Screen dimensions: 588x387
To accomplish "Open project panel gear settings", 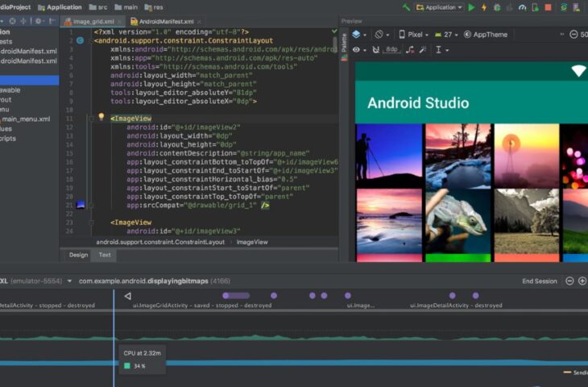I will click(39, 22).
